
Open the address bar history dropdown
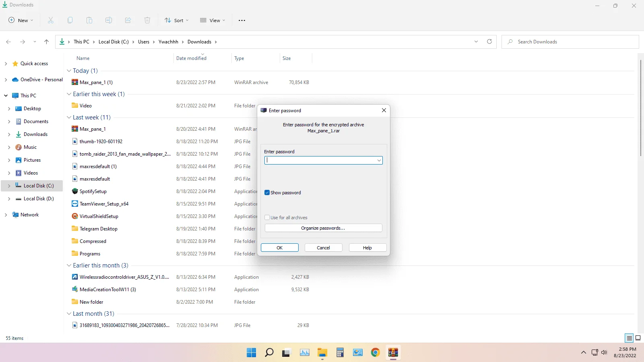click(476, 41)
